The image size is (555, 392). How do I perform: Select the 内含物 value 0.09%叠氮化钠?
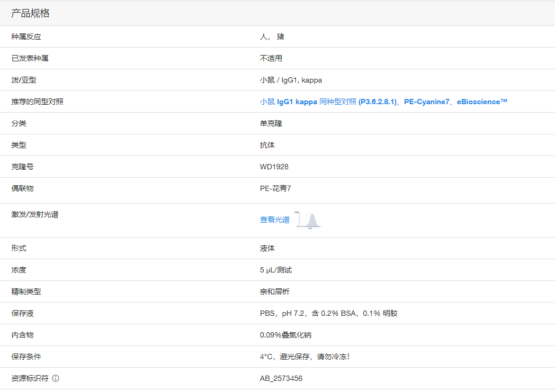[285, 335]
